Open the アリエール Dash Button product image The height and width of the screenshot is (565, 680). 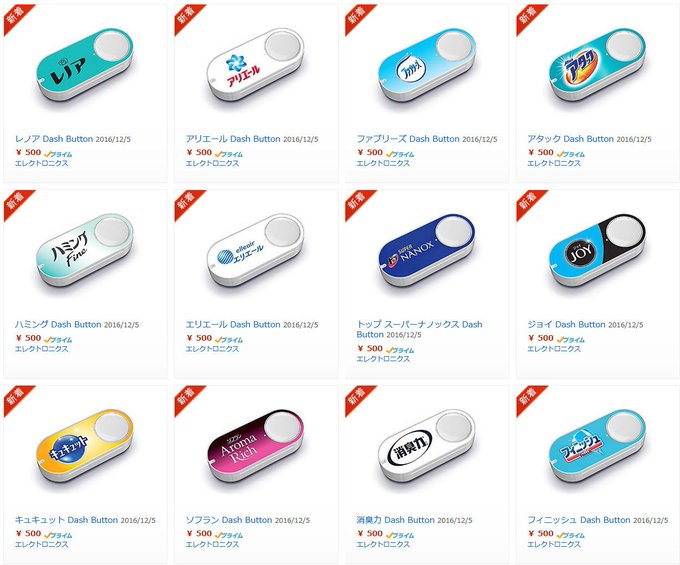point(255,65)
